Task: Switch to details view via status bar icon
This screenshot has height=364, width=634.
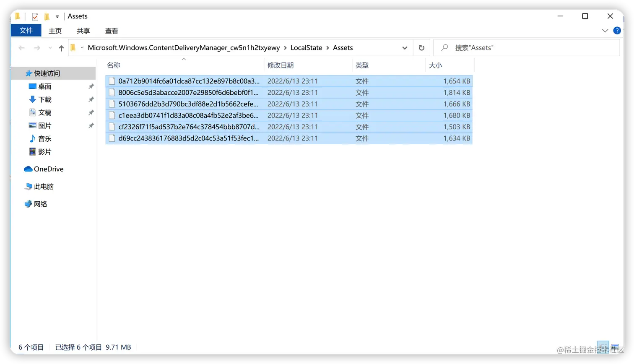Action: [603, 347]
